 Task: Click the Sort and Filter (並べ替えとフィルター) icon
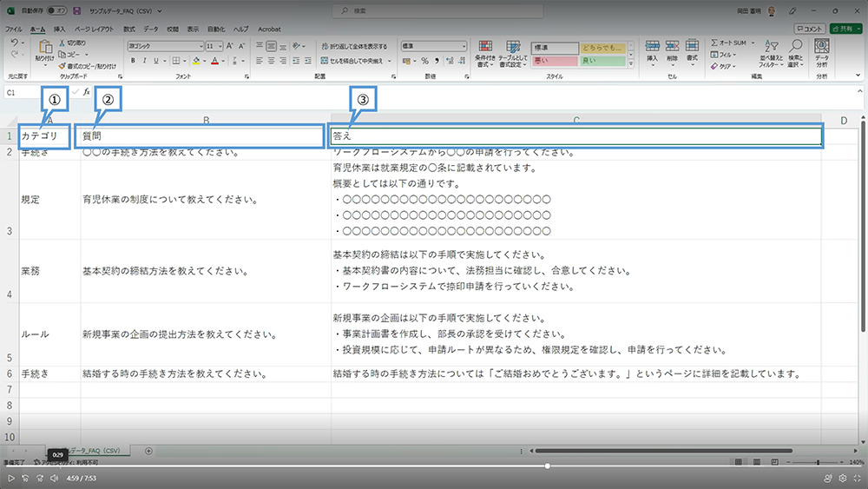point(771,47)
